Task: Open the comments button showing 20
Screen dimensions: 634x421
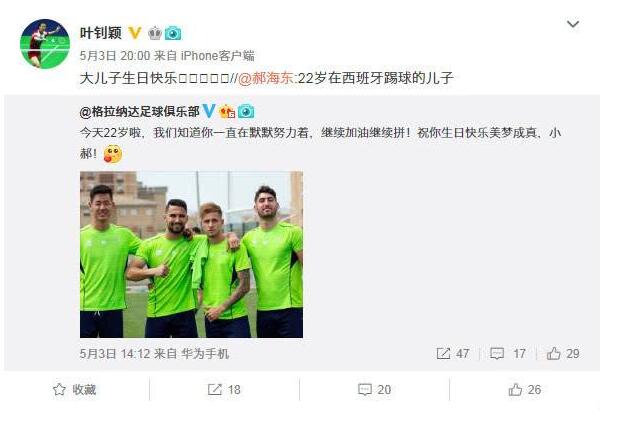Action: [374, 389]
